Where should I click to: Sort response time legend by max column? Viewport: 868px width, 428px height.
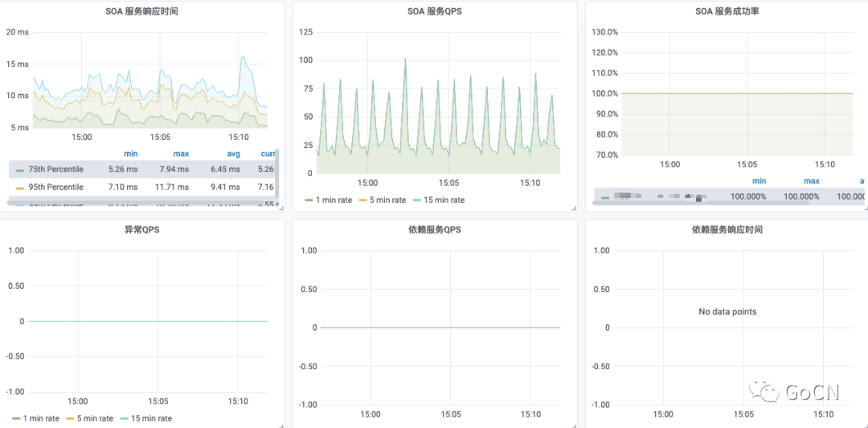coord(181,154)
